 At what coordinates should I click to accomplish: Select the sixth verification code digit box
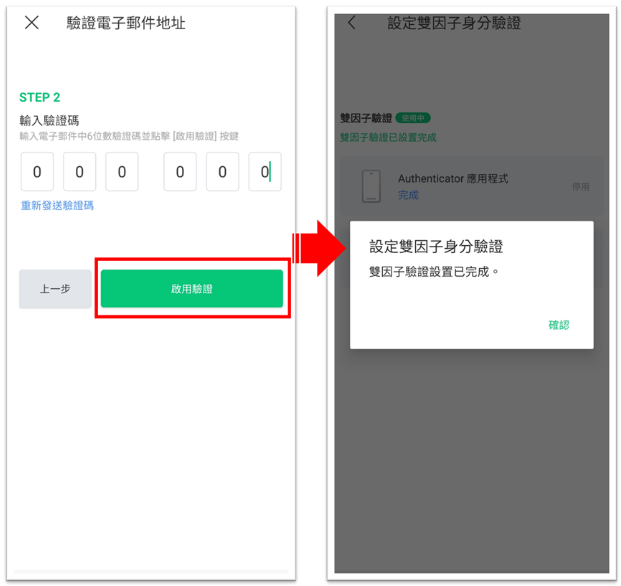[265, 171]
